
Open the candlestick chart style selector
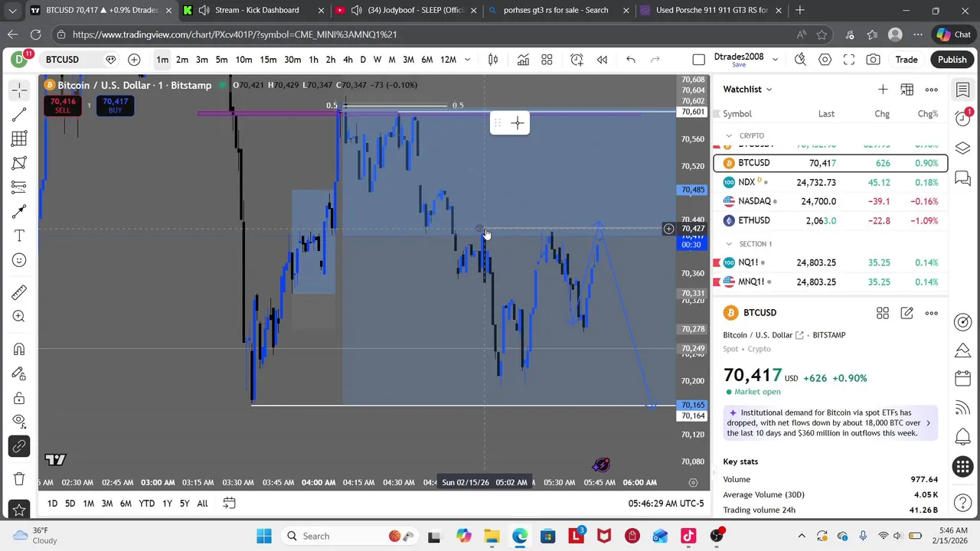[x=493, y=60]
